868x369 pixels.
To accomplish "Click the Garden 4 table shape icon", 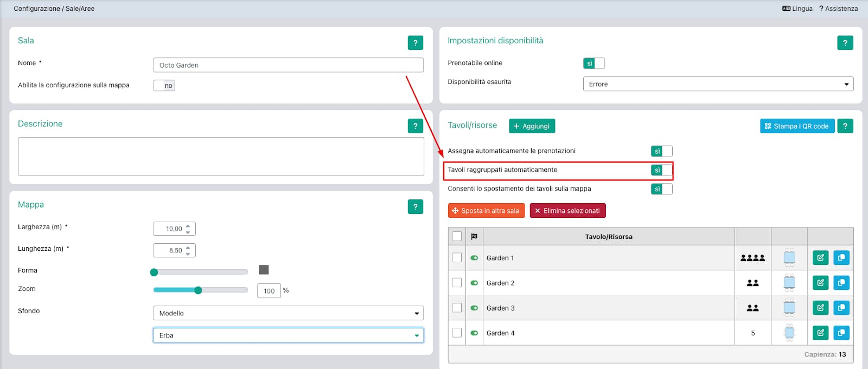I will click(x=789, y=333).
